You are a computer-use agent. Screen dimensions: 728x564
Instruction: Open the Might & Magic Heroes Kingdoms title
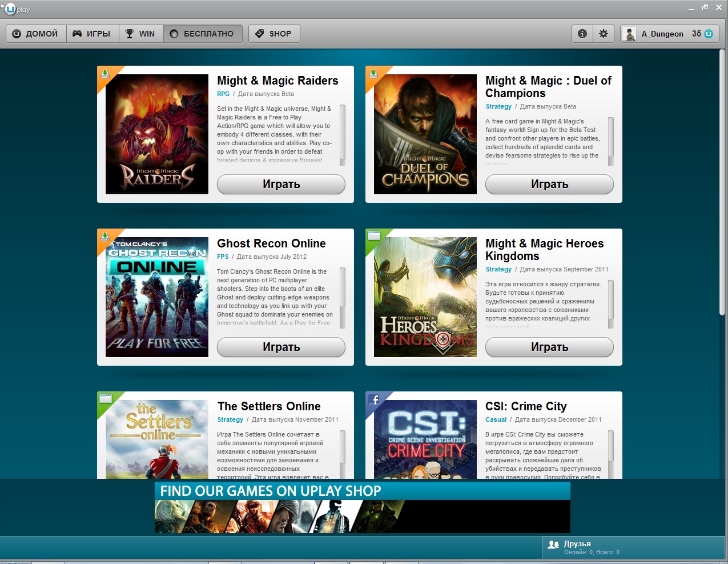pyautogui.click(x=544, y=250)
